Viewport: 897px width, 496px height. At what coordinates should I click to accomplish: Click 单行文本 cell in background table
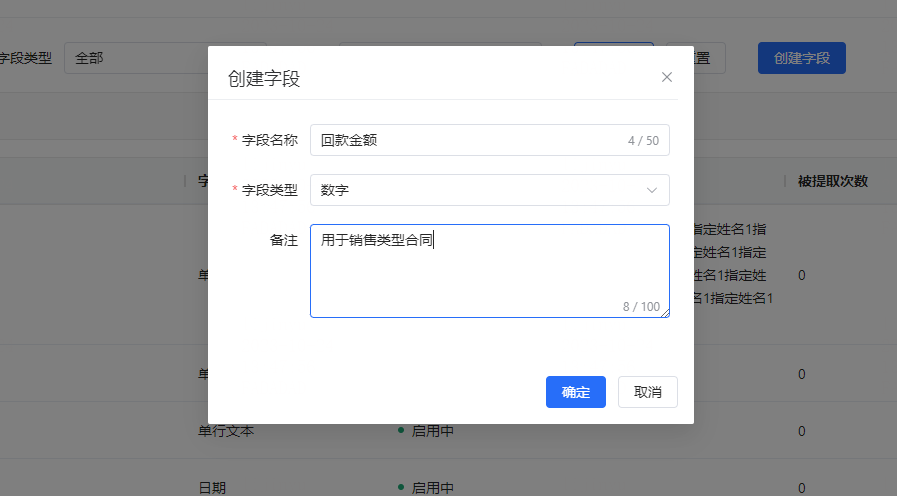[226, 431]
